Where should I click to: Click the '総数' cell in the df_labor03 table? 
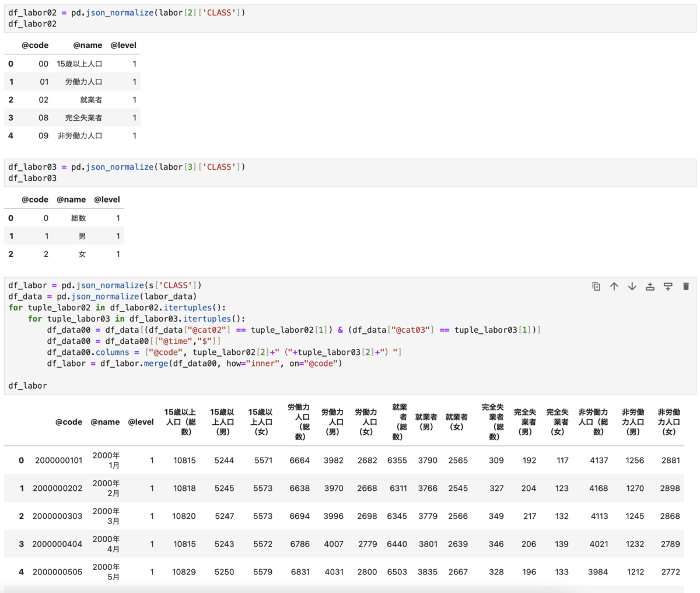point(79,218)
